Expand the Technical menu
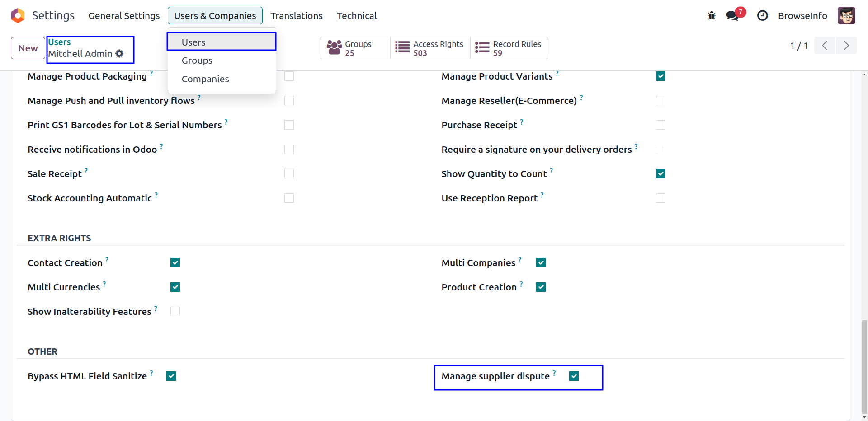 pyautogui.click(x=356, y=16)
